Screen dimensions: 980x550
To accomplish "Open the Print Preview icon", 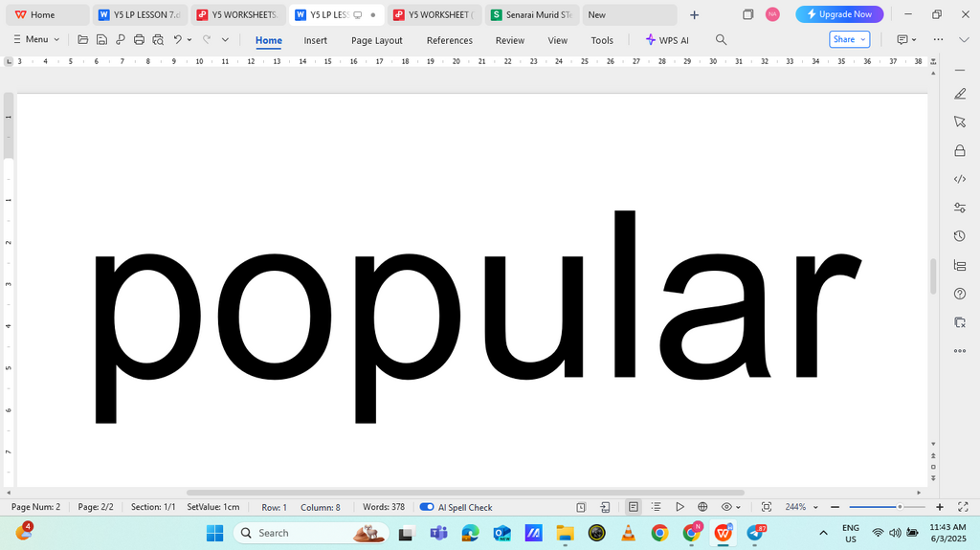I will click(158, 40).
